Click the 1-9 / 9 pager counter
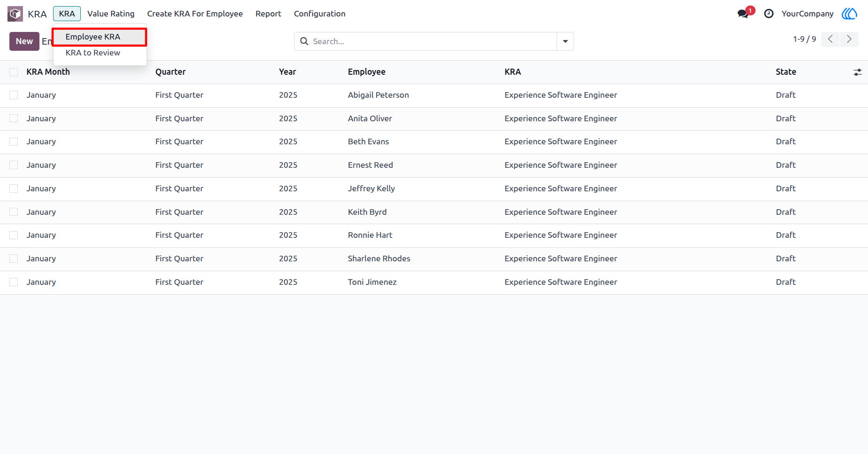 pos(805,39)
